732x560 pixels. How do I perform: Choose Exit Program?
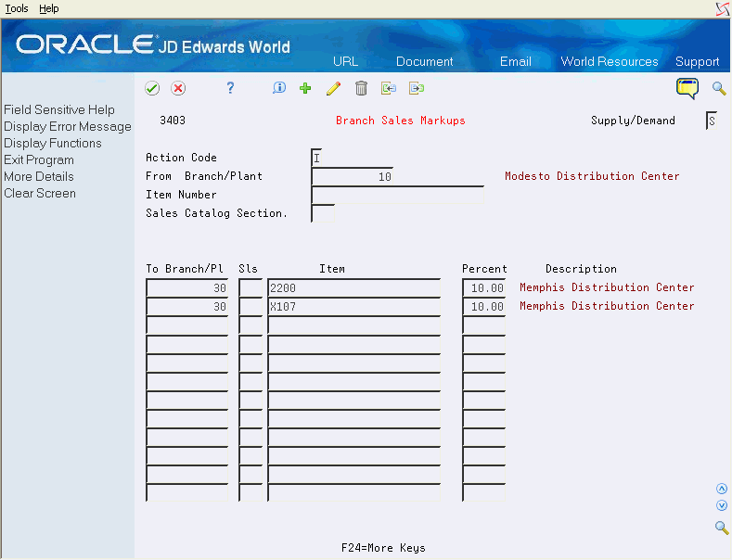tap(39, 160)
